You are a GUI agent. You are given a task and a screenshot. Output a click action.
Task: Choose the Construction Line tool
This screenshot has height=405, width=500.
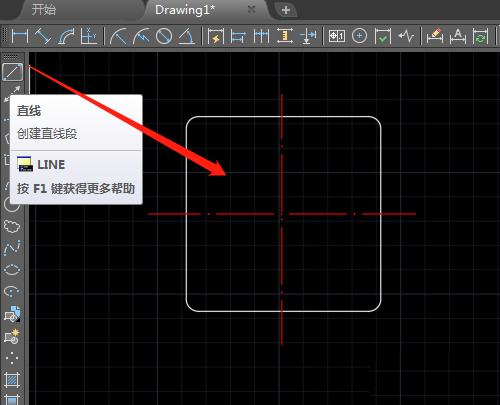13,94
